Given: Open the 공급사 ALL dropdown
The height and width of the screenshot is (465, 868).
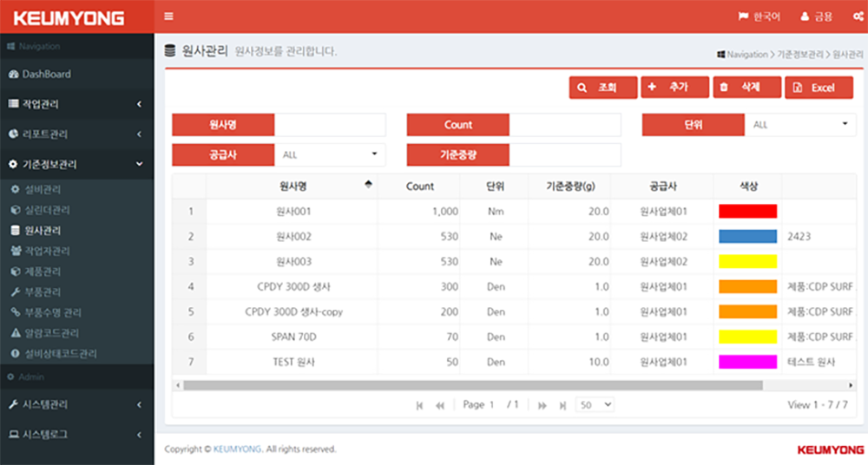Looking at the screenshot, I should tap(330, 154).
